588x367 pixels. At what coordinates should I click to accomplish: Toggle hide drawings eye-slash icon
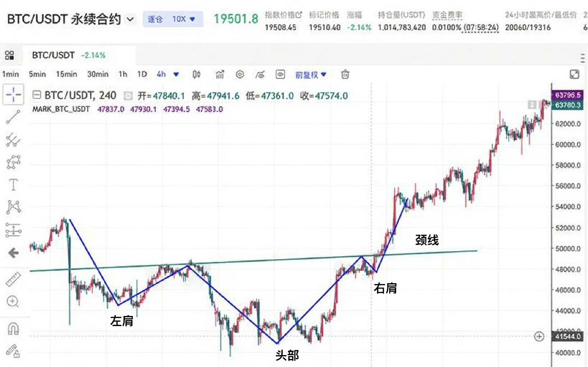point(260,75)
